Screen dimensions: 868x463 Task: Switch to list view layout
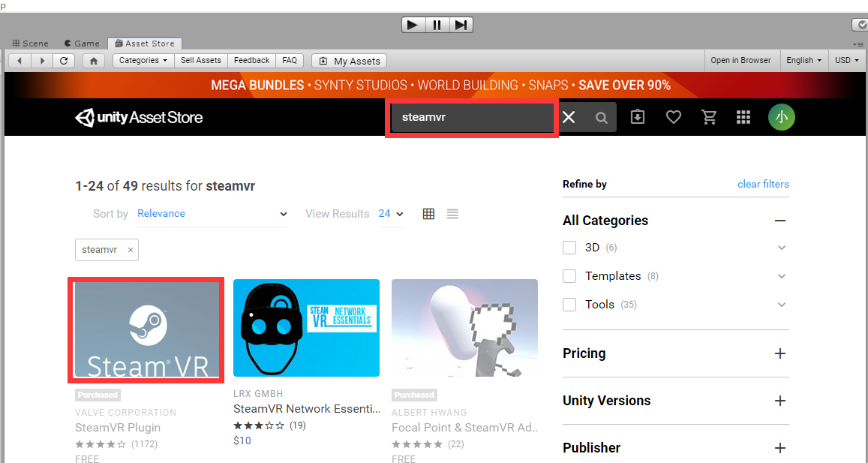(453, 214)
